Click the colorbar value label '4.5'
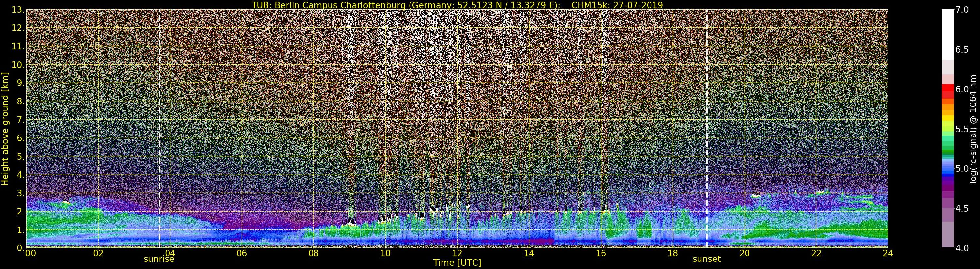The width and height of the screenshot is (980, 269). coord(962,208)
